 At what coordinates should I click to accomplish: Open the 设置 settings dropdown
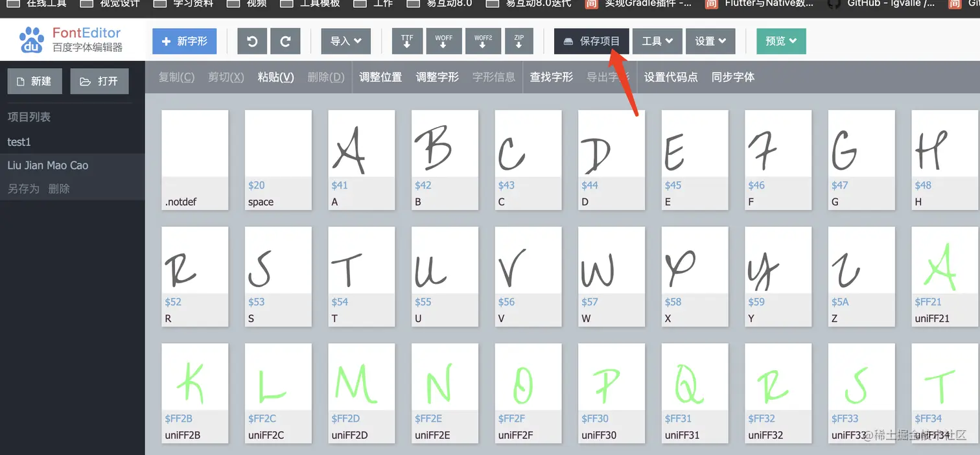tap(710, 41)
